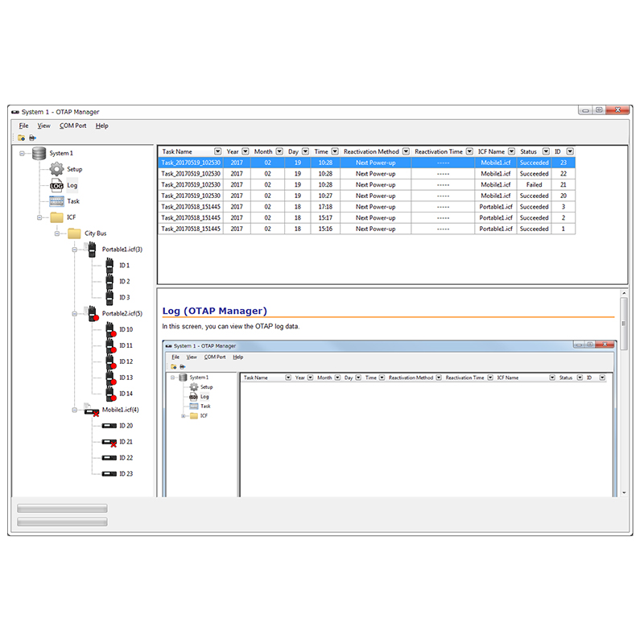Image resolution: width=644 pixels, height=644 pixels.
Task: Collapse the City Bus folder node
Action: (x=56, y=233)
